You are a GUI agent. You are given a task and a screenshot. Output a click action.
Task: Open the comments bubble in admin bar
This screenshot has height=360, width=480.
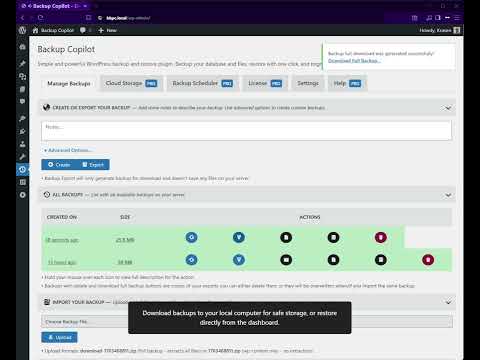[83, 30]
